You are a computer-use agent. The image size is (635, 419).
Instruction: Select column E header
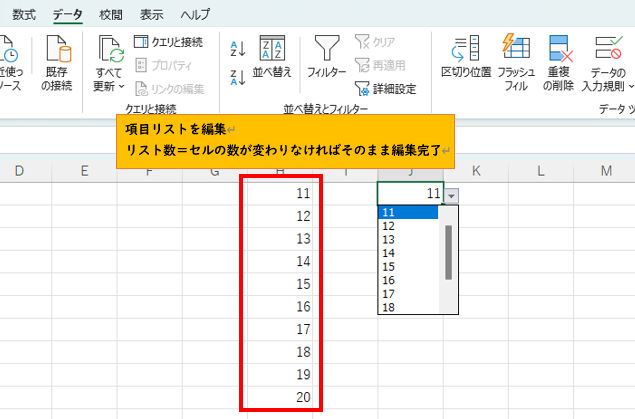coord(84,171)
